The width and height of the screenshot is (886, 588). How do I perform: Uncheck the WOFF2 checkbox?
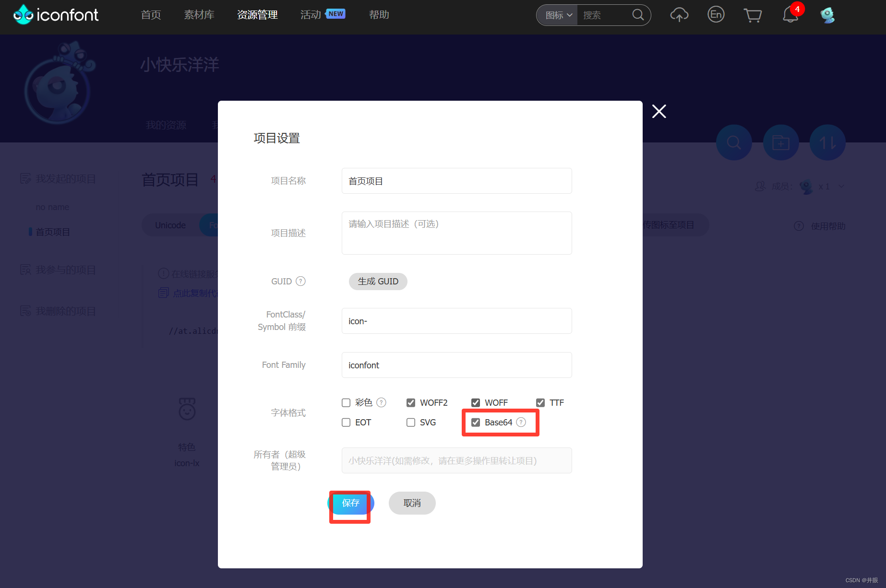click(x=411, y=402)
